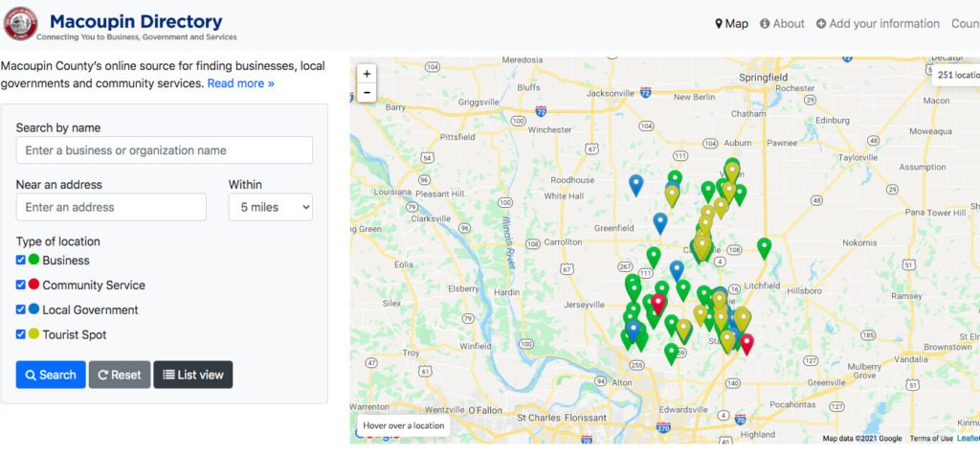
Task: Uncheck the Business location type checkbox
Action: (x=21, y=260)
